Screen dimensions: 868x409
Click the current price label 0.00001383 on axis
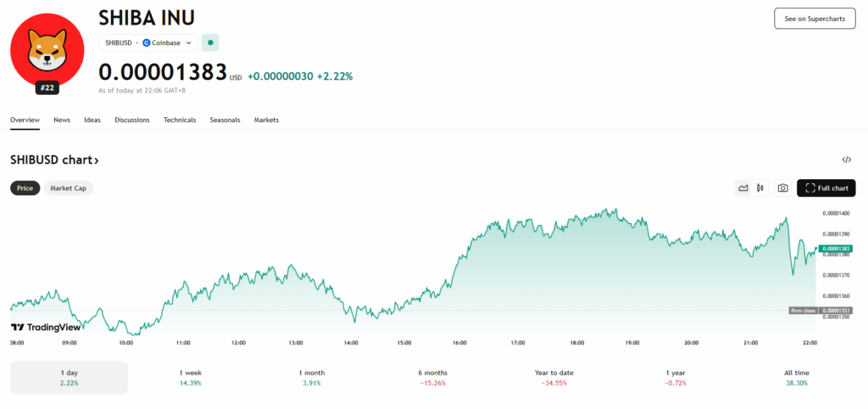[837, 249]
